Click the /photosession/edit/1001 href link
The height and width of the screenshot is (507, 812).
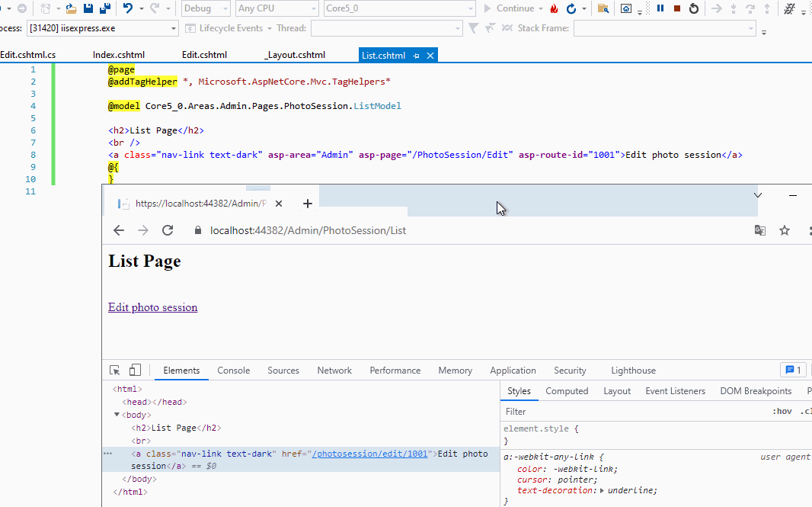[369, 454]
